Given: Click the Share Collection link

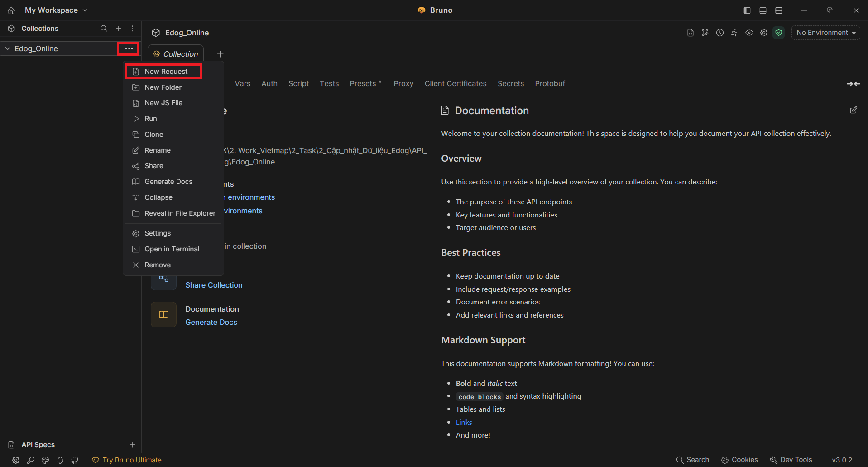Looking at the screenshot, I should 214,285.
